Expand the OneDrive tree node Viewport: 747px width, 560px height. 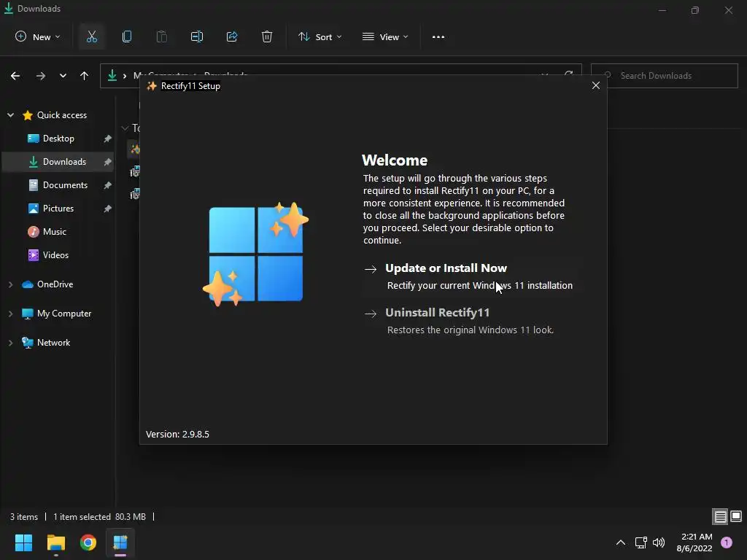point(10,284)
